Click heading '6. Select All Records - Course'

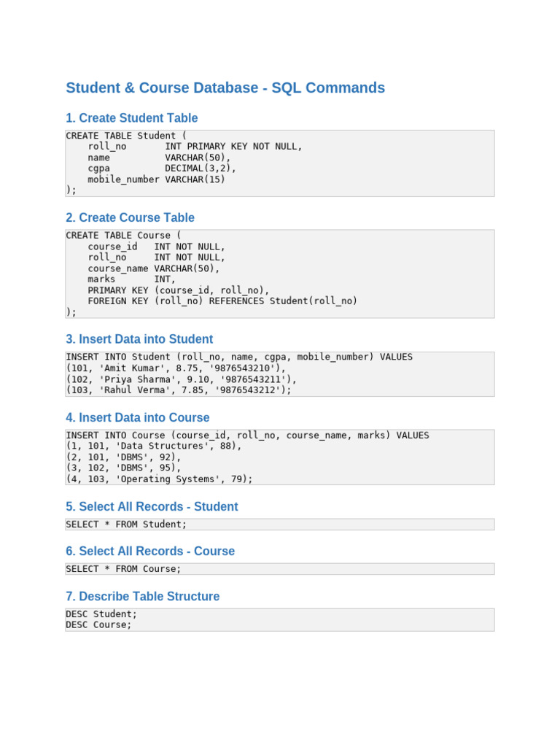(x=150, y=551)
